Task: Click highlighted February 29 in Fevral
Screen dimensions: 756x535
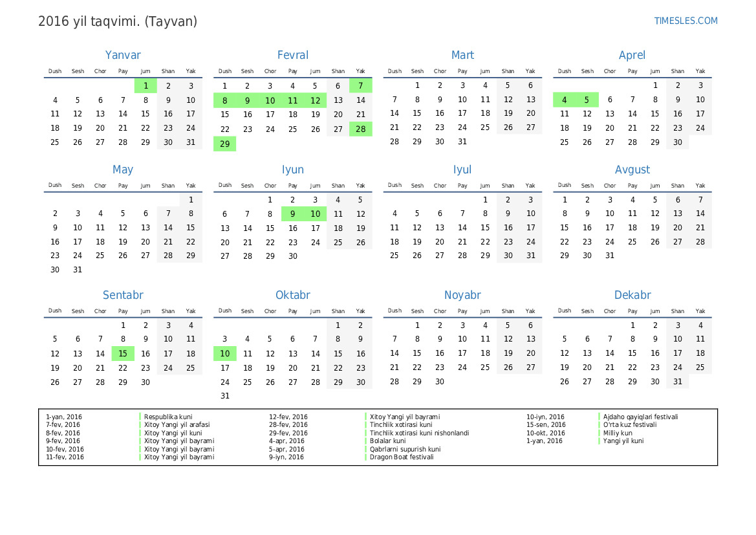Action: point(224,144)
